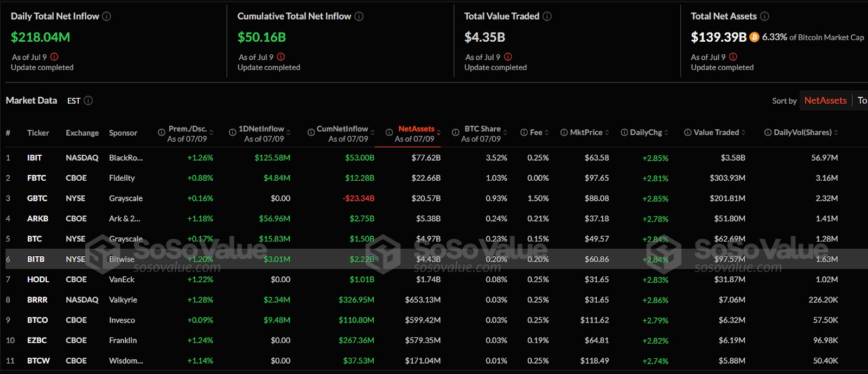The width and height of the screenshot is (868, 374).
Task: Click info icon next to EST label
Action: (88, 100)
